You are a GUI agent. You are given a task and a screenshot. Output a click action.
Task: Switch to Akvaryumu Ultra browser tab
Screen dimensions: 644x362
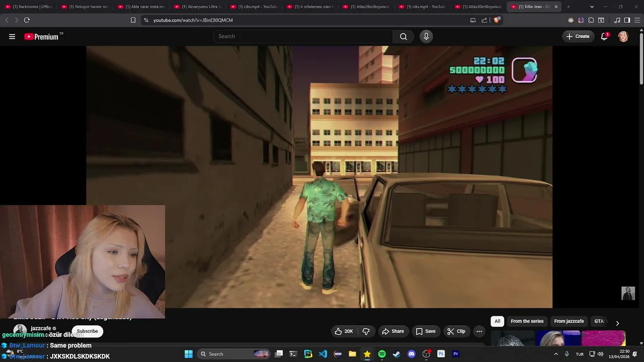198,7
